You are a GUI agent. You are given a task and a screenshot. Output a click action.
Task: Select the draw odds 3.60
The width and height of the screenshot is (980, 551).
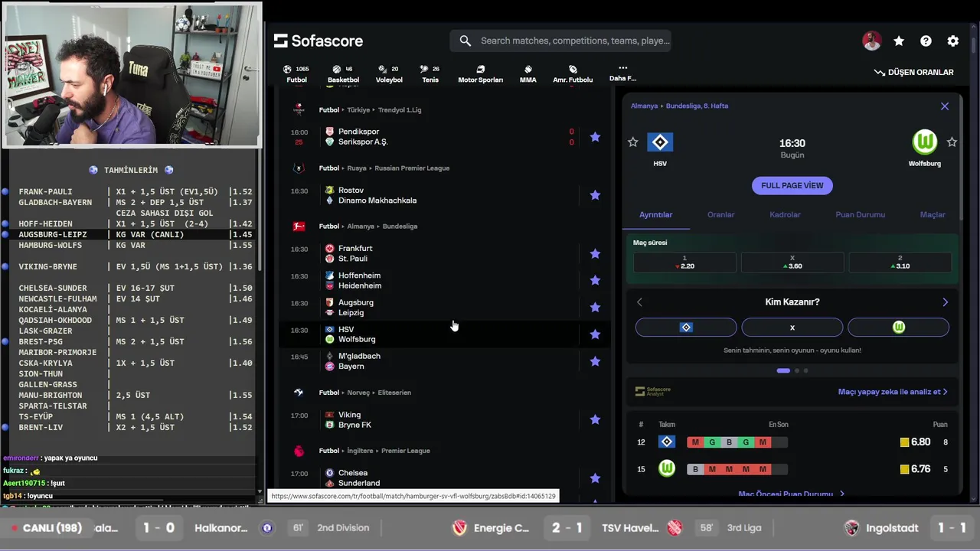coord(792,262)
